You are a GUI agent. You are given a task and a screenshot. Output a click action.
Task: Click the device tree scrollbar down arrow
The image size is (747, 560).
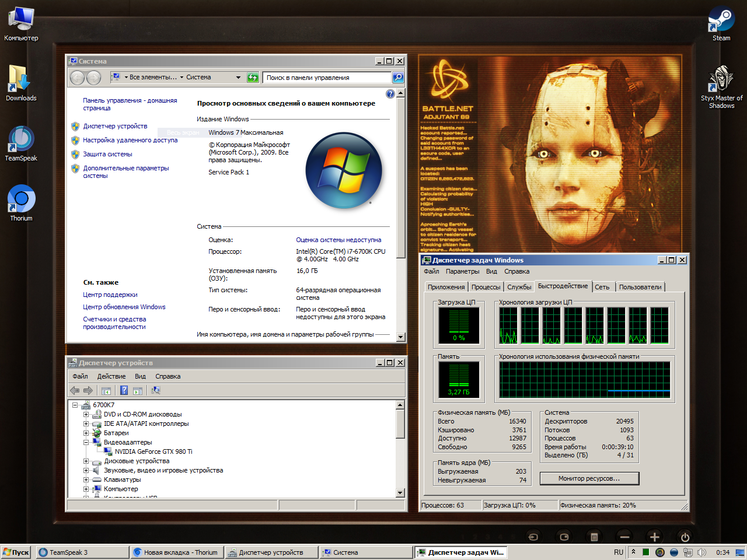(x=400, y=493)
